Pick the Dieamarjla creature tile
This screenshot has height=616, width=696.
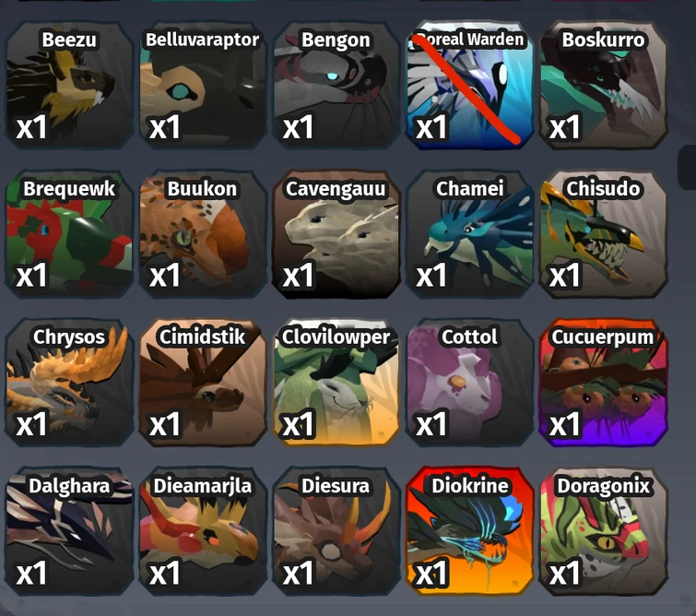(203, 531)
